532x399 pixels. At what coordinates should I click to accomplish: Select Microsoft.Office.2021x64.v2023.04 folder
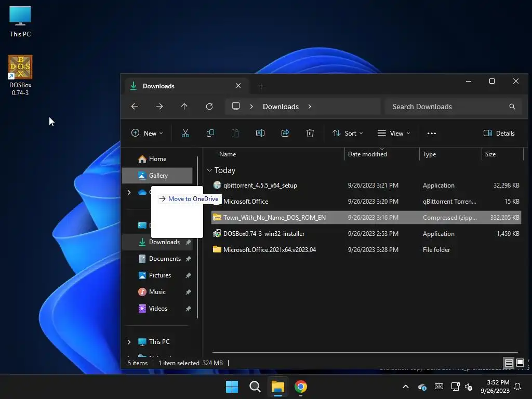tap(366, 250)
